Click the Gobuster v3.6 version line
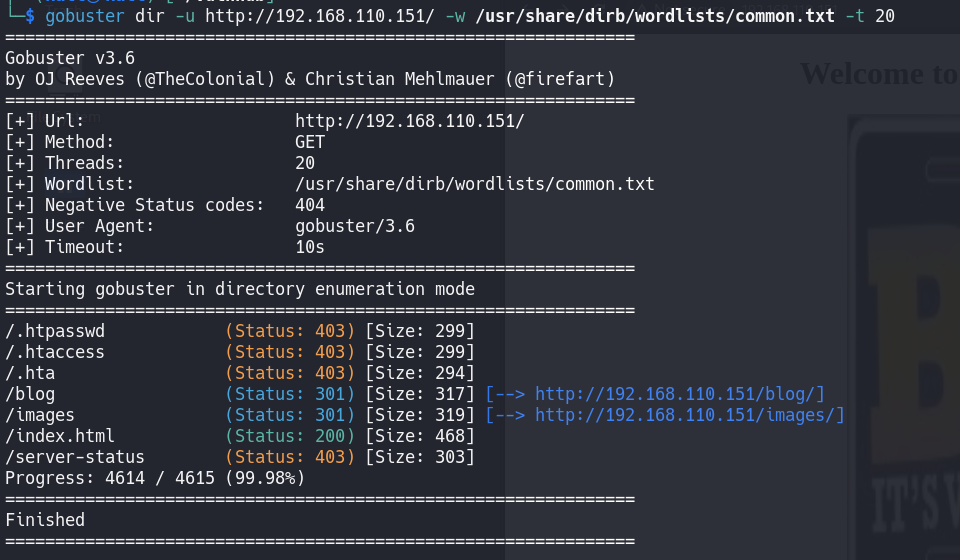Image resolution: width=960 pixels, height=560 pixels. click(70, 58)
